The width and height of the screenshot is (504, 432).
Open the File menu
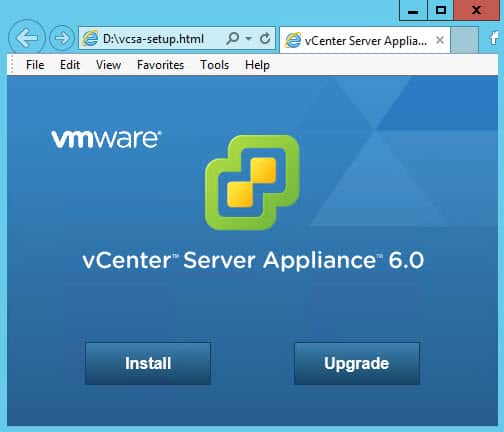pos(35,65)
